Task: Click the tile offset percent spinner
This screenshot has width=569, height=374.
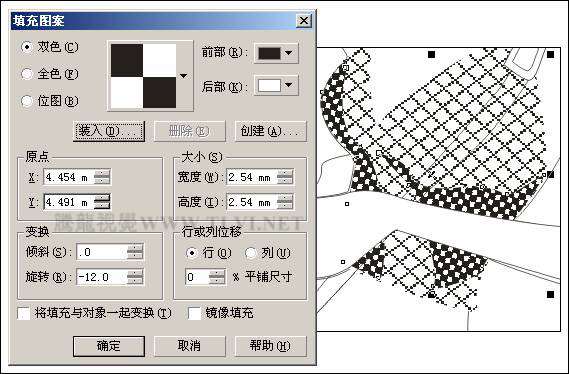Action: pos(217,278)
